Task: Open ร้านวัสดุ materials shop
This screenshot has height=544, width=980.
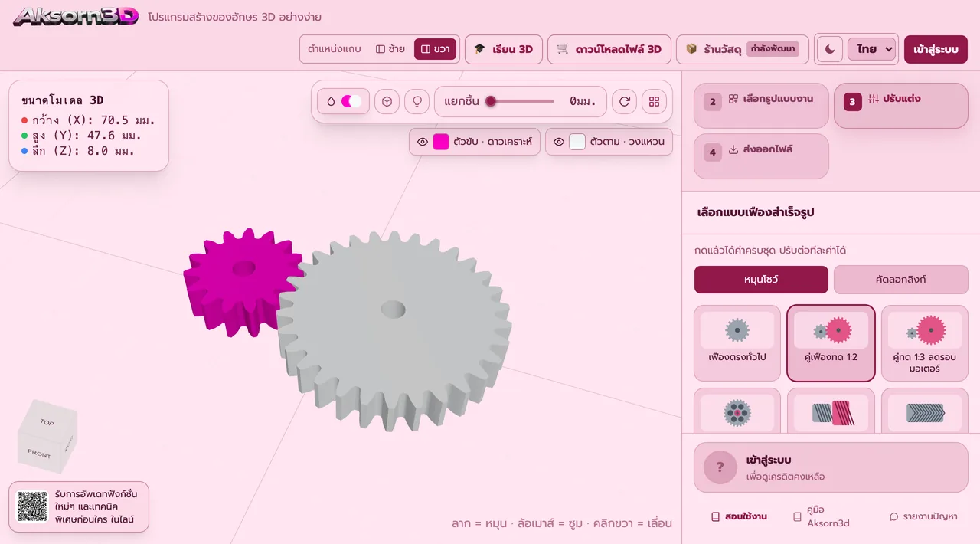Action: [742, 49]
